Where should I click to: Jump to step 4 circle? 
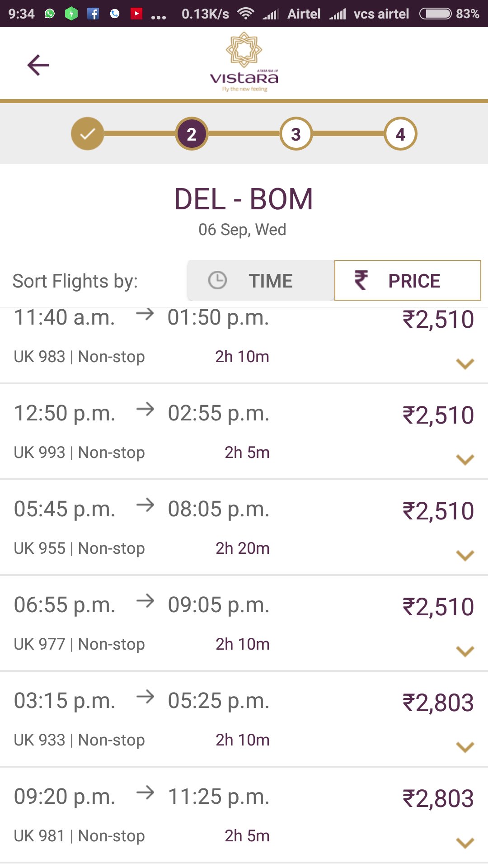click(400, 134)
